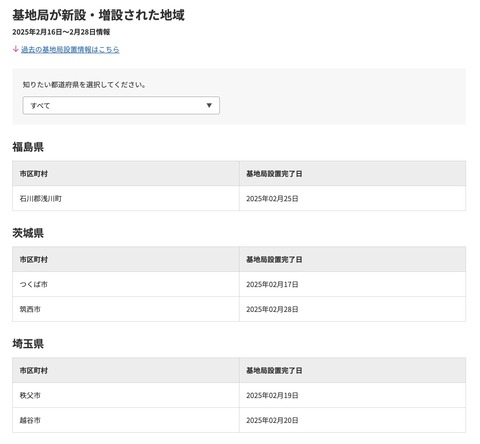Open 過去の基地局設置情報はこちら link
This screenshot has height=444, width=480.
tap(70, 50)
